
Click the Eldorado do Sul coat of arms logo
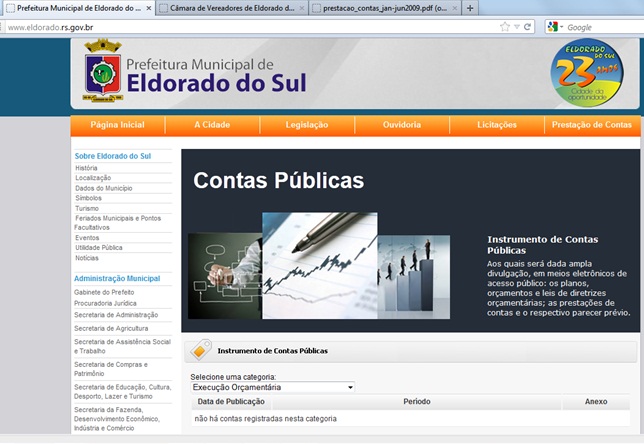(x=103, y=70)
